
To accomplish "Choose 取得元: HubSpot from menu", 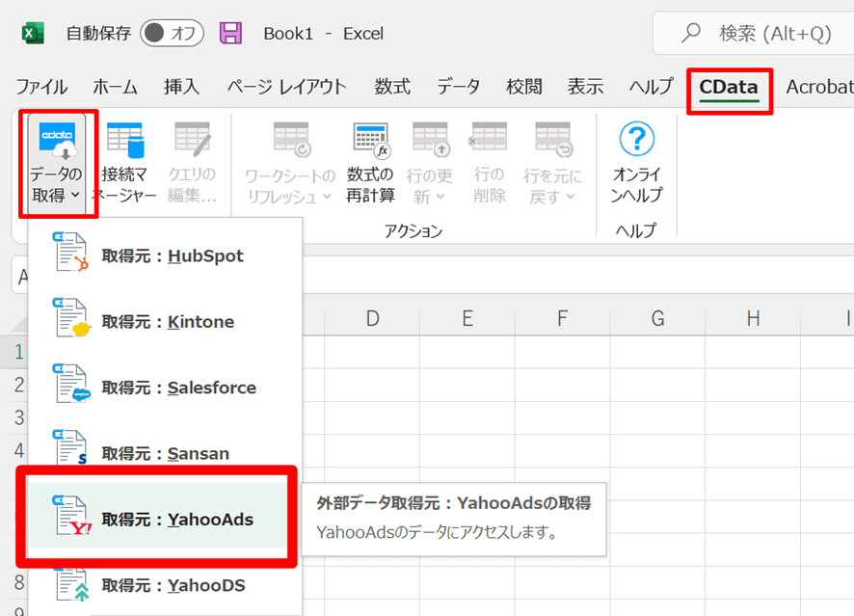I will pos(165,256).
